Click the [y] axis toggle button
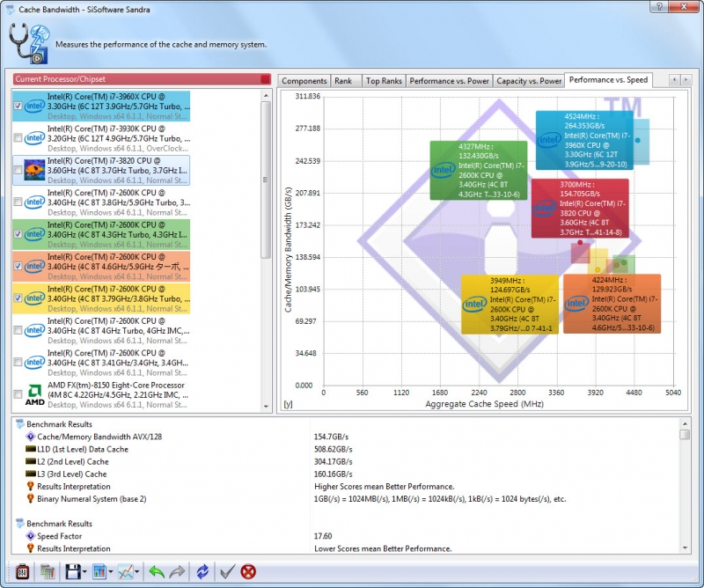 coord(289,404)
